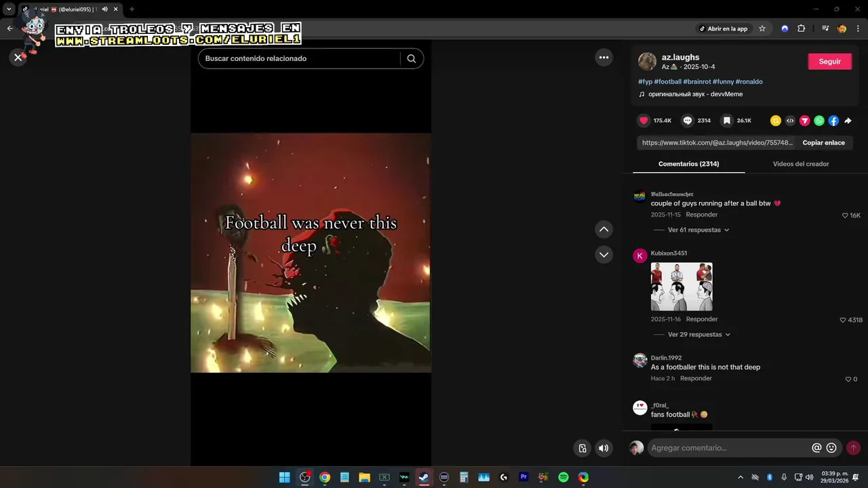The image size is (868, 488).
Task: Open the #fyp hashtag
Action: click(645, 81)
